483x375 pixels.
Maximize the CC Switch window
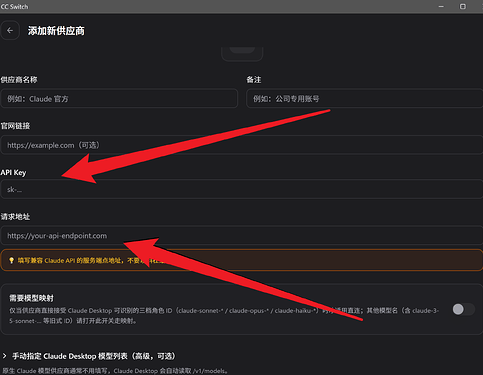(463, 6)
